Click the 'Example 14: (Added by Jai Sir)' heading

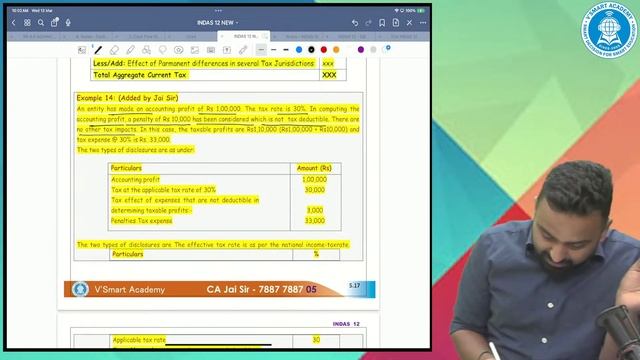[x=127, y=98]
